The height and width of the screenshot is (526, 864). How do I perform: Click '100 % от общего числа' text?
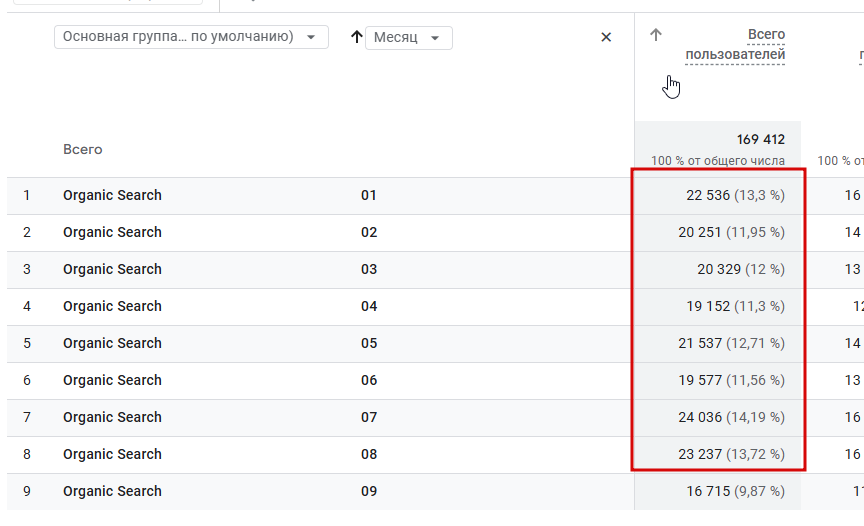(x=717, y=161)
